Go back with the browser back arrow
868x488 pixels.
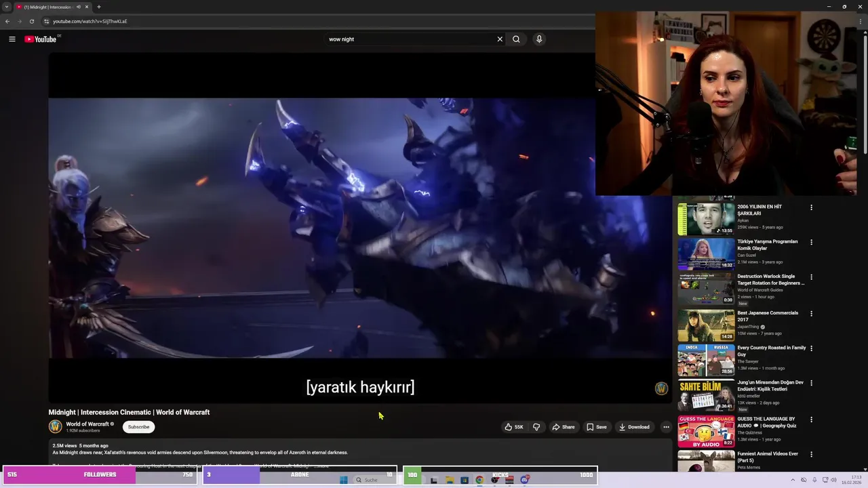click(7, 21)
